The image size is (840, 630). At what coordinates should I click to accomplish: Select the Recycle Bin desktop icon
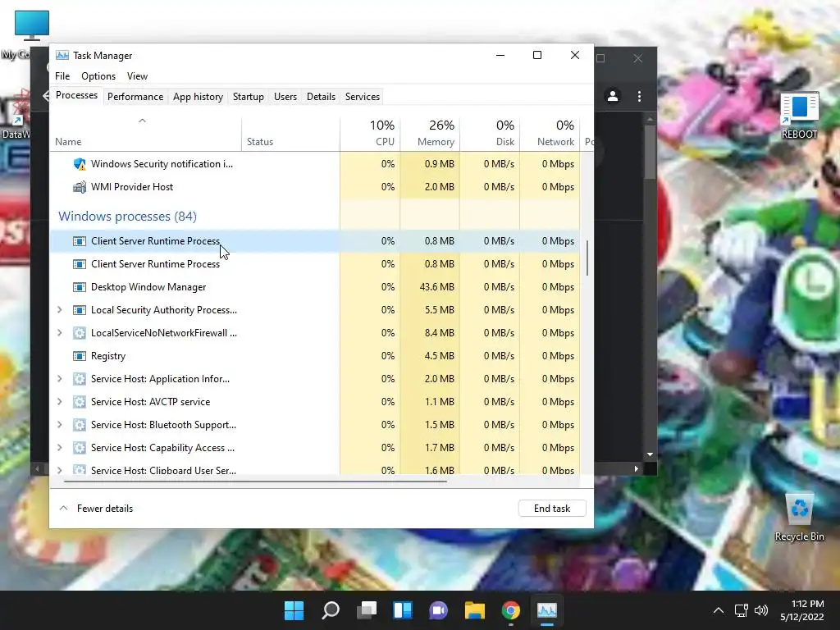click(x=799, y=517)
